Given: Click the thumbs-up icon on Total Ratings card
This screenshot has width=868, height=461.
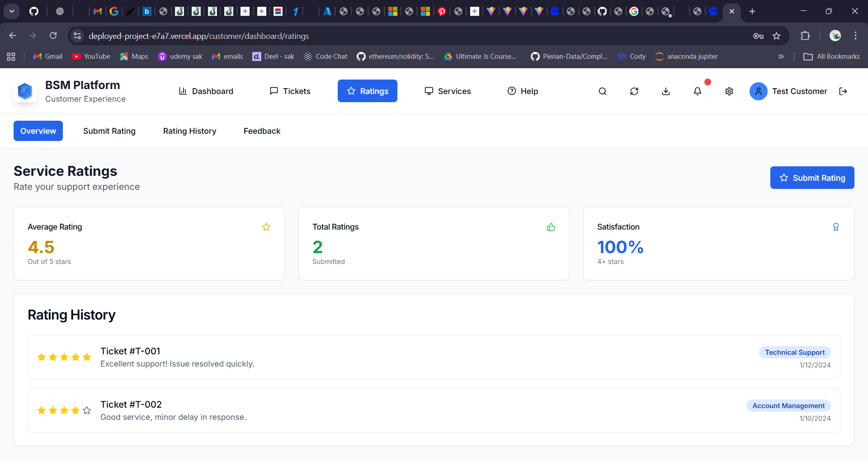Looking at the screenshot, I should pos(551,227).
